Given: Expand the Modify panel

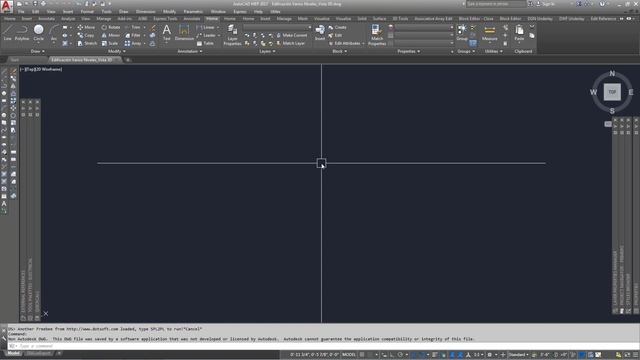Looking at the screenshot, I should pyautogui.click(x=117, y=51).
